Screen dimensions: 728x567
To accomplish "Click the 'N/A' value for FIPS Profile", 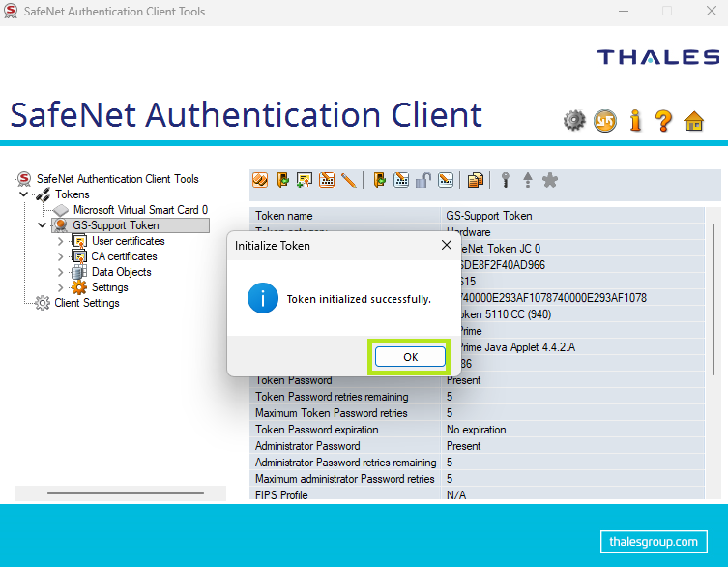I will (x=572, y=494).
